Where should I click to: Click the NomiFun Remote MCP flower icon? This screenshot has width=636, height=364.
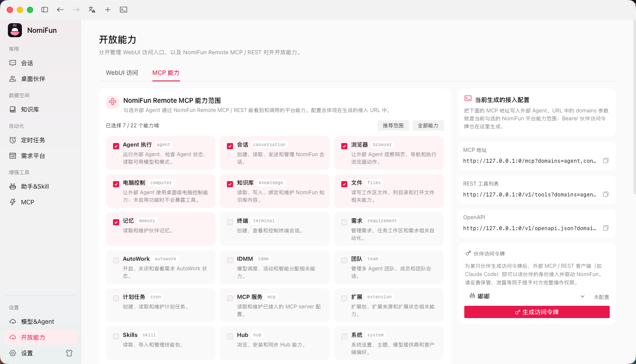113,102
